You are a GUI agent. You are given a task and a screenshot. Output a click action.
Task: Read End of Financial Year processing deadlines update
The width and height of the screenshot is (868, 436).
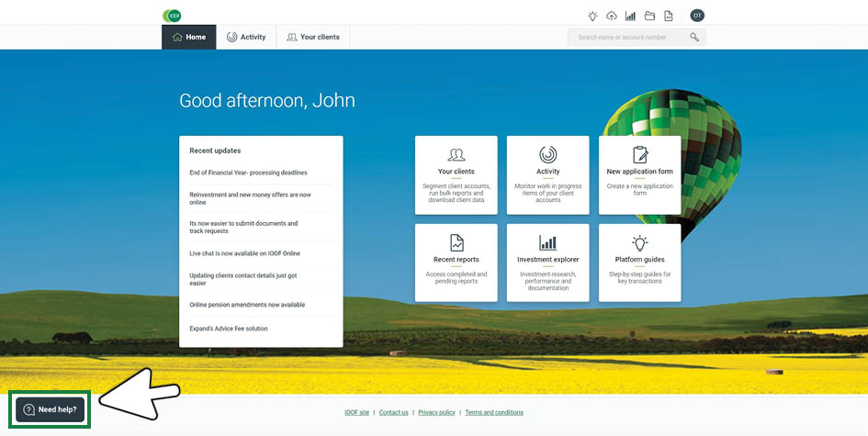[x=248, y=173]
